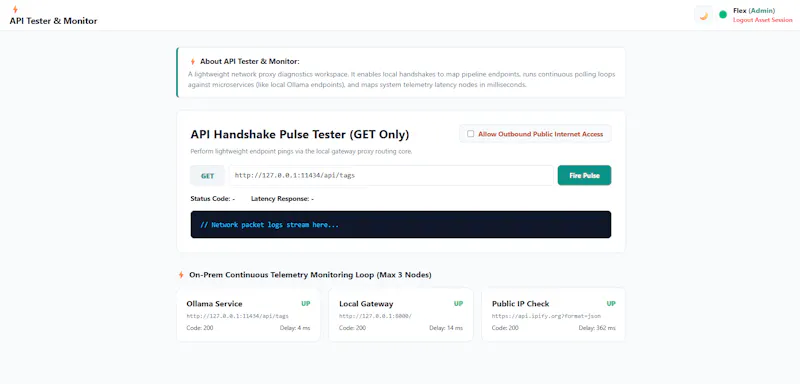Click the lightning icon beside About API Tester
Image resolution: width=800 pixels, height=384 pixels.
193,62
